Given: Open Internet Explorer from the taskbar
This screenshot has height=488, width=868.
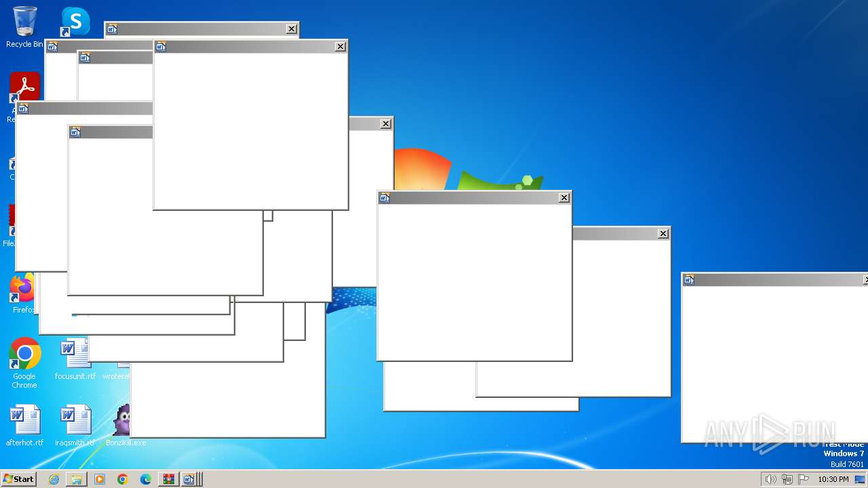Looking at the screenshot, I should click(x=54, y=479).
